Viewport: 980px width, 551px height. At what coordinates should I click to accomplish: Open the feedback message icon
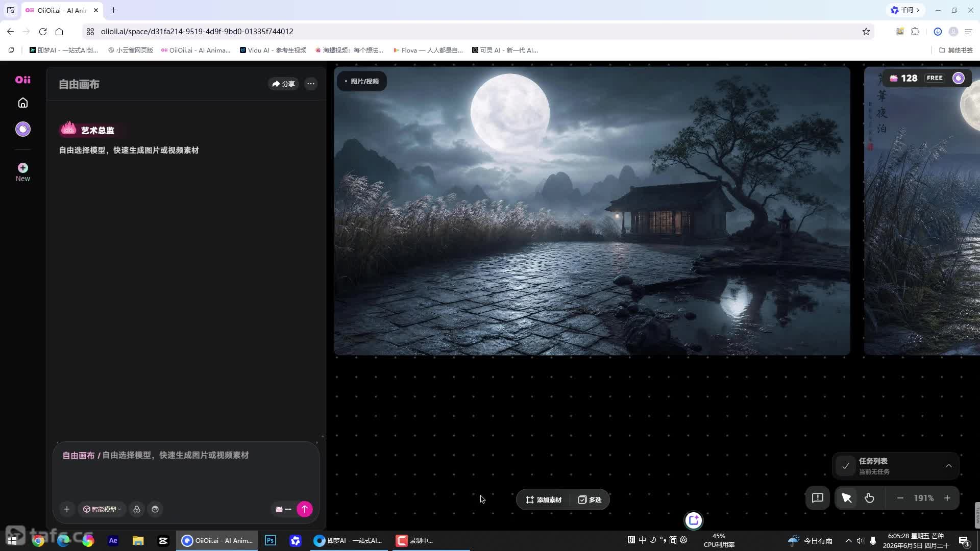818,498
